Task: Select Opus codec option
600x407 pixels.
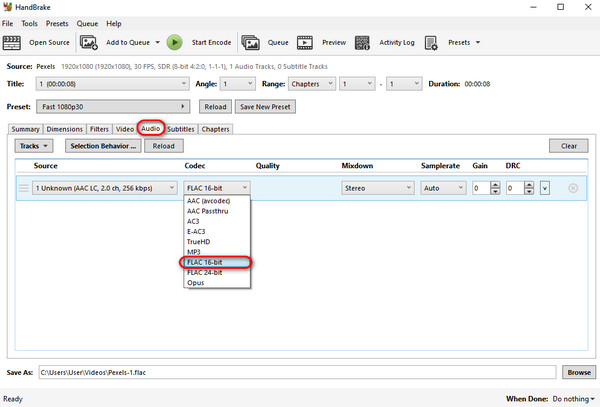Action: [x=217, y=283]
